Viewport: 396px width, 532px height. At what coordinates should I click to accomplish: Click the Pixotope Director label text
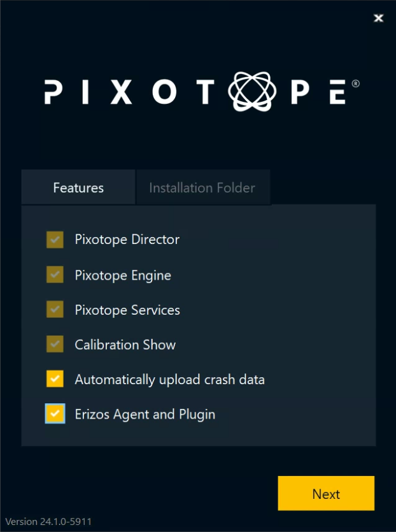127,240
